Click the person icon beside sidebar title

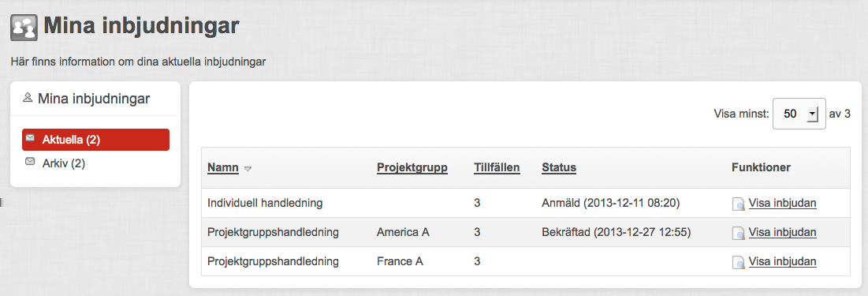pos(28,98)
